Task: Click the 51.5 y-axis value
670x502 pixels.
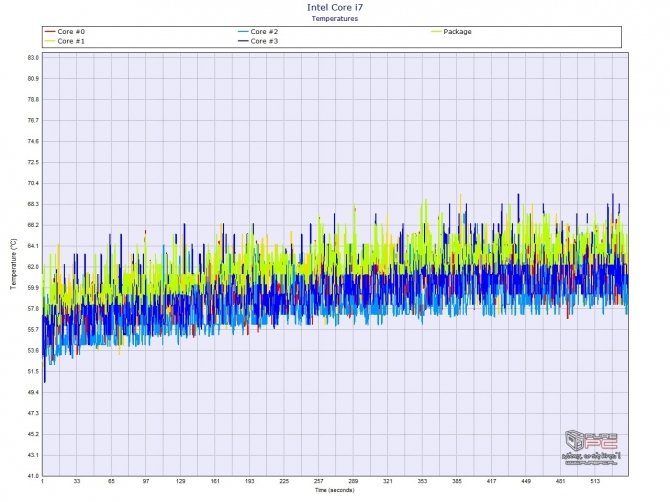Action: pyautogui.click(x=33, y=372)
